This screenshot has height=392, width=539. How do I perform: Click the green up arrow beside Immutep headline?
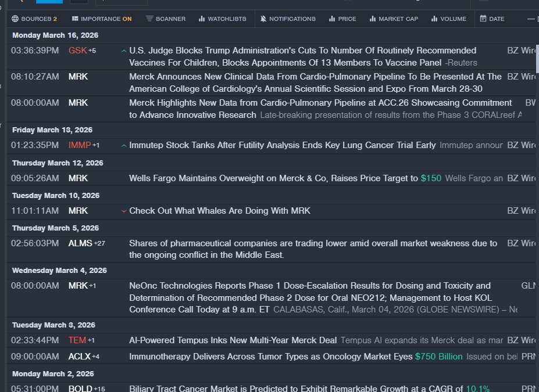[123, 146]
